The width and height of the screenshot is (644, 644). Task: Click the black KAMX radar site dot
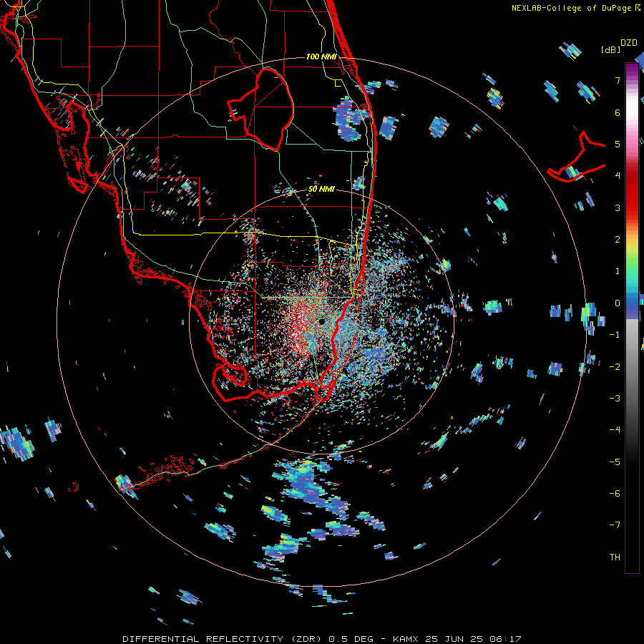tap(321, 321)
